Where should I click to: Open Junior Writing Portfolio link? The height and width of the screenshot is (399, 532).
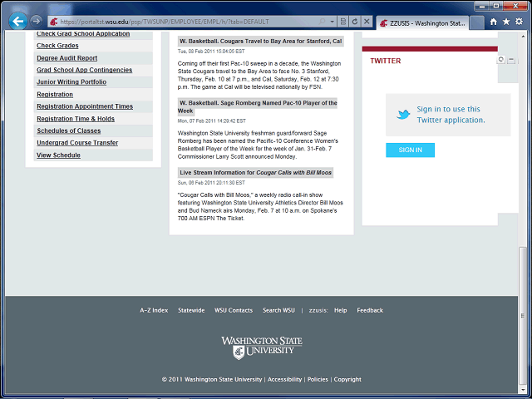pos(71,82)
